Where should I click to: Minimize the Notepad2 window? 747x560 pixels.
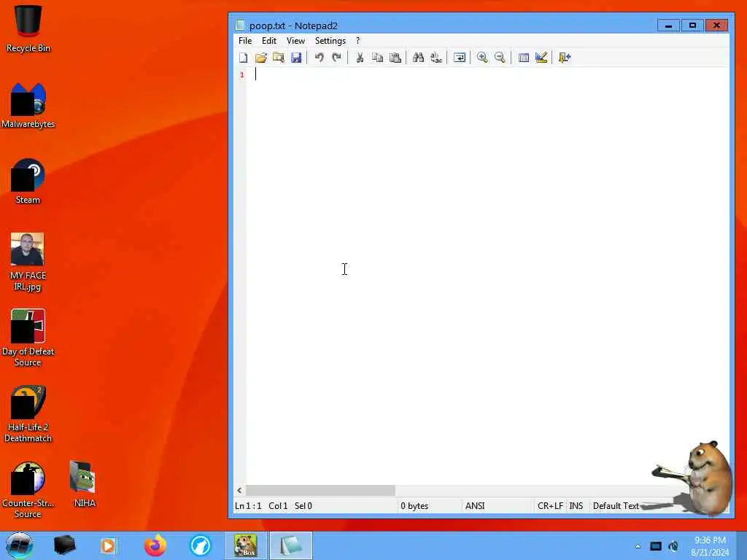[668, 26]
